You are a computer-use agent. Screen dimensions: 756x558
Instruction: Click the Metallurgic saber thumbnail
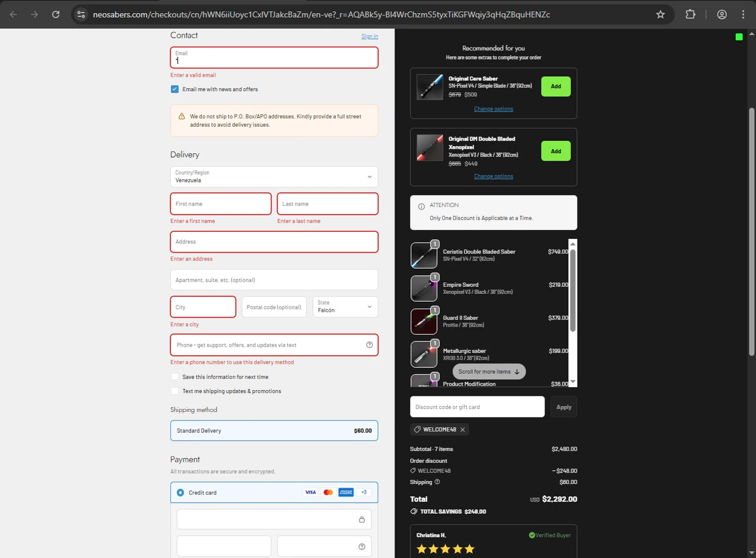pos(424,354)
